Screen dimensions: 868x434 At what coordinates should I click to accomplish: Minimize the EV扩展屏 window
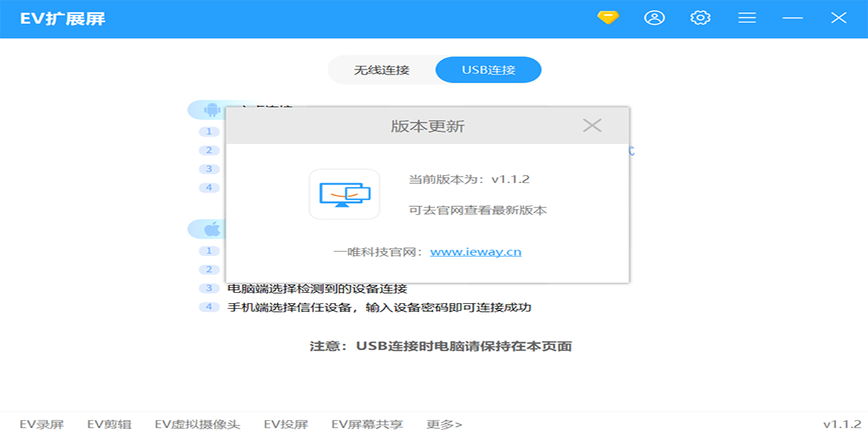point(793,18)
